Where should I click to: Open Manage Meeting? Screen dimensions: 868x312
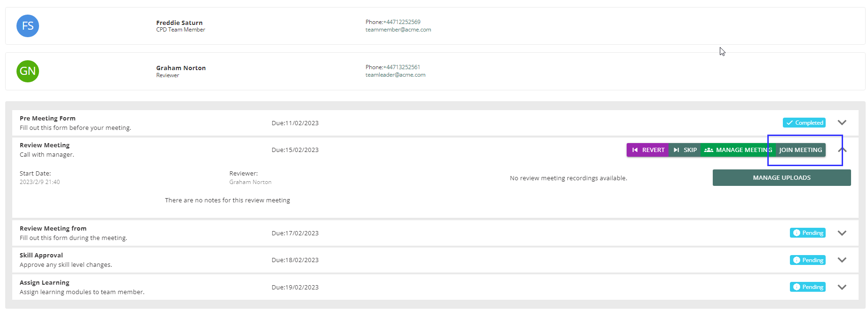(x=738, y=150)
